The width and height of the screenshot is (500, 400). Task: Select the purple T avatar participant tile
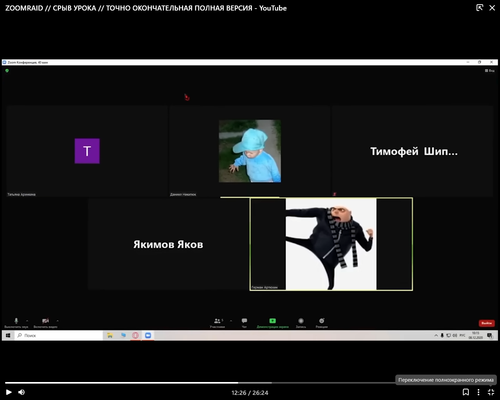pyautogui.click(x=87, y=151)
